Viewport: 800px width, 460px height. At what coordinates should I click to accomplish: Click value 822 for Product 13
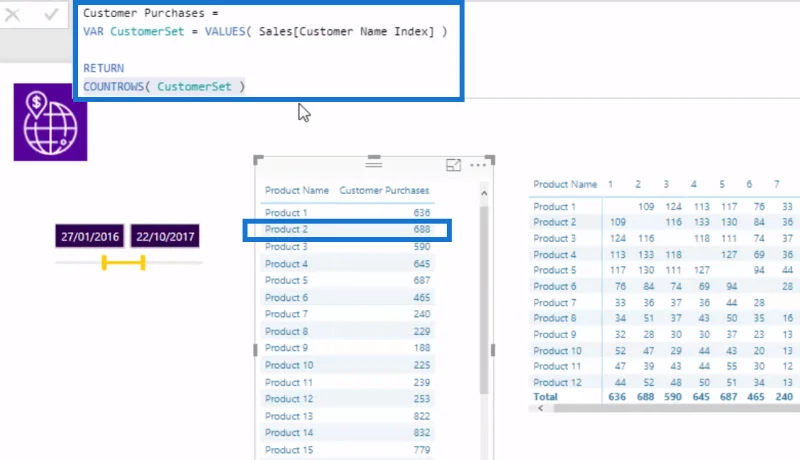pos(422,416)
